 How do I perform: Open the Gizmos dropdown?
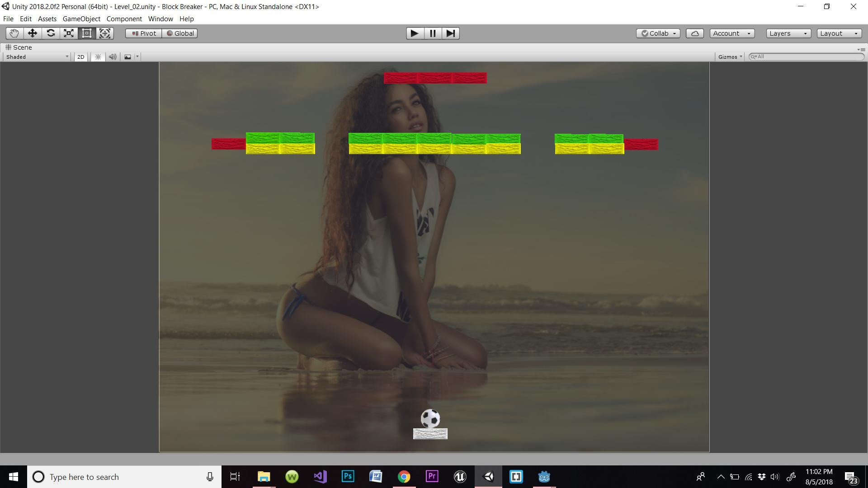tap(730, 57)
